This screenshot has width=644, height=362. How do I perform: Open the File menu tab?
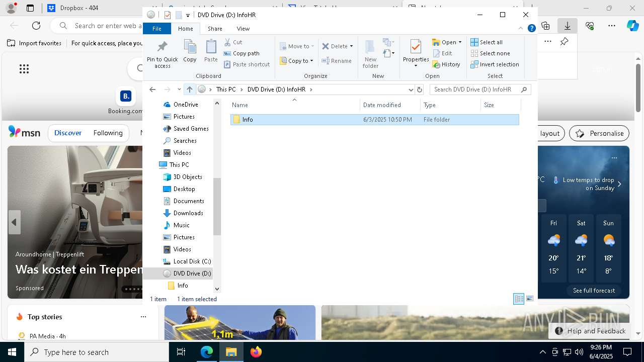point(157,29)
